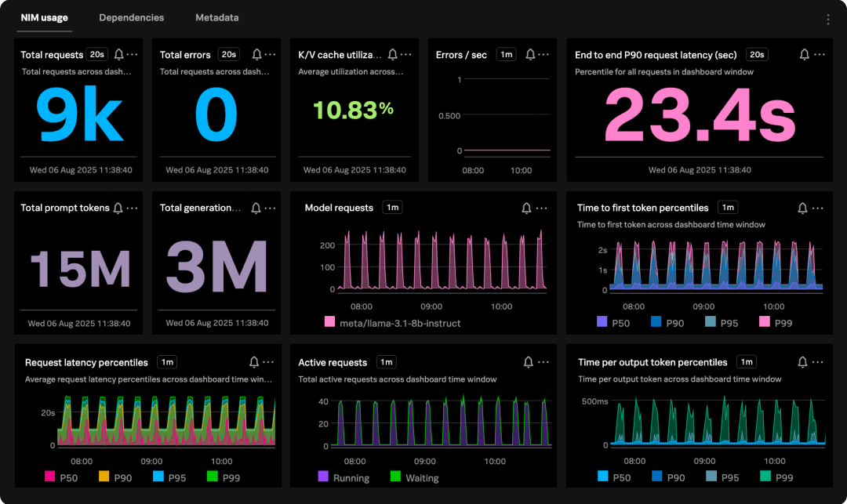The width and height of the screenshot is (847, 504).
Task: Open the dashboard kebab menu at top right
Action: tap(828, 18)
